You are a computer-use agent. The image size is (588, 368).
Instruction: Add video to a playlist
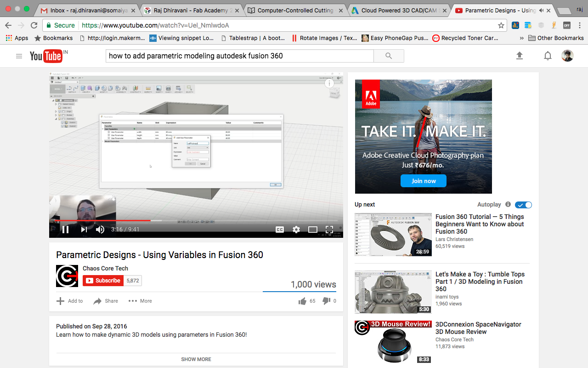pyautogui.click(x=70, y=301)
